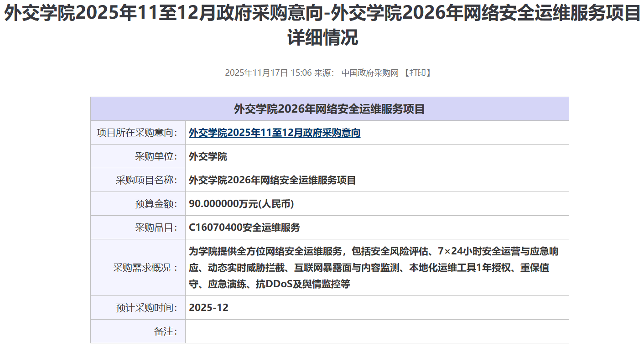The width and height of the screenshot is (644, 347).
Task: Select the C16070400安全运维服务 category value
Action: click(244, 228)
